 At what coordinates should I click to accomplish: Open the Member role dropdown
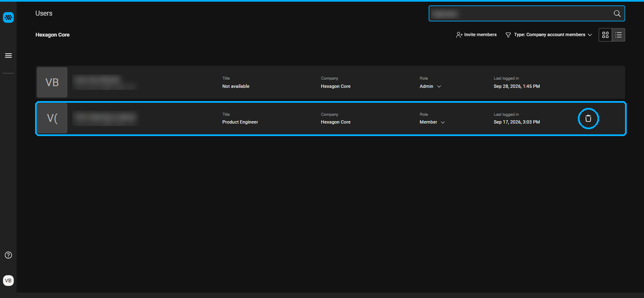click(432, 122)
